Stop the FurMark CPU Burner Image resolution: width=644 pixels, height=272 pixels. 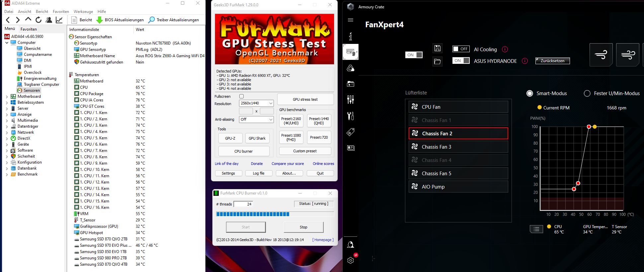coord(303,227)
